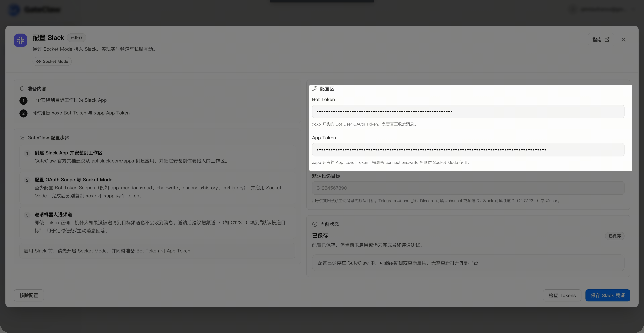Click the shield icon beside 准备内容
This screenshot has height=333, width=644.
point(22,89)
